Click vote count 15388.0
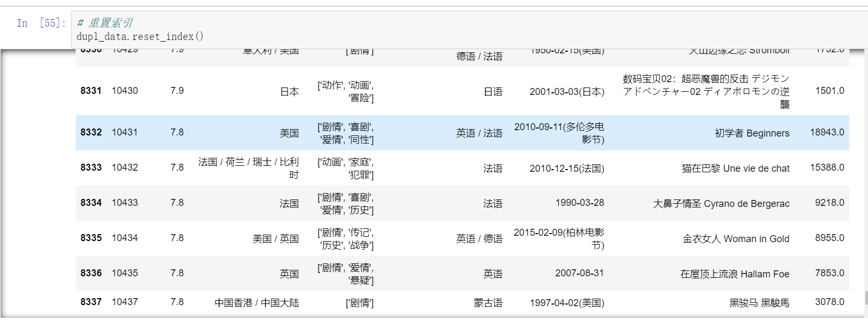The height and width of the screenshot is (320, 868). (x=827, y=167)
